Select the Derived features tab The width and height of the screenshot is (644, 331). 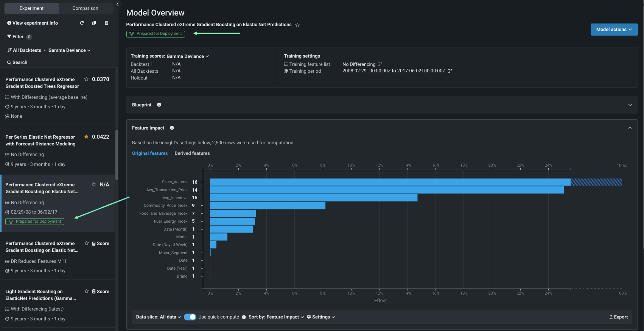click(x=192, y=153)
